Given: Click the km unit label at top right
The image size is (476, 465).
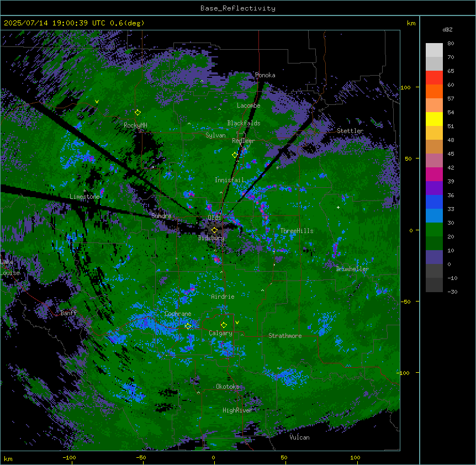Looking at the screenshot, I should coord(411,23).
